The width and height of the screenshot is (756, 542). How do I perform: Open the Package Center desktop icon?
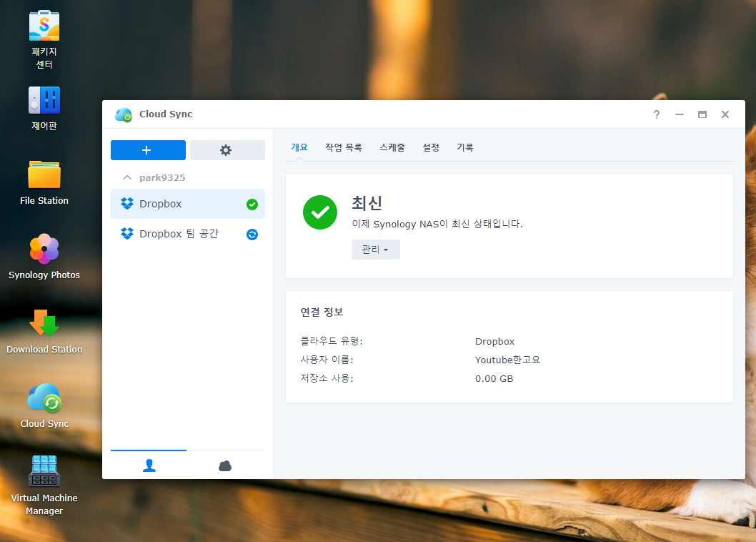pos(44,27)
